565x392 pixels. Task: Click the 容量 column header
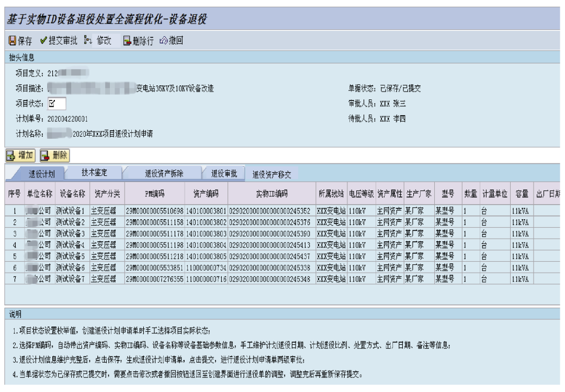pos(522,194)
